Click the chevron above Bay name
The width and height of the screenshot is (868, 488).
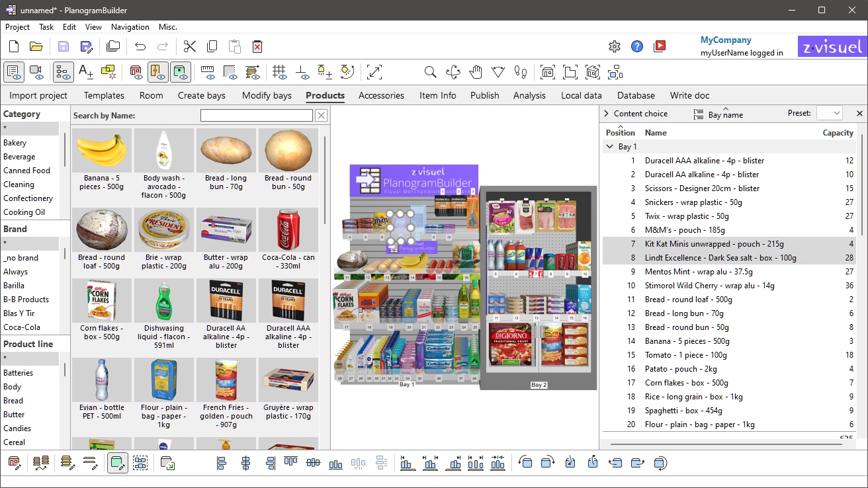point(726,108)
